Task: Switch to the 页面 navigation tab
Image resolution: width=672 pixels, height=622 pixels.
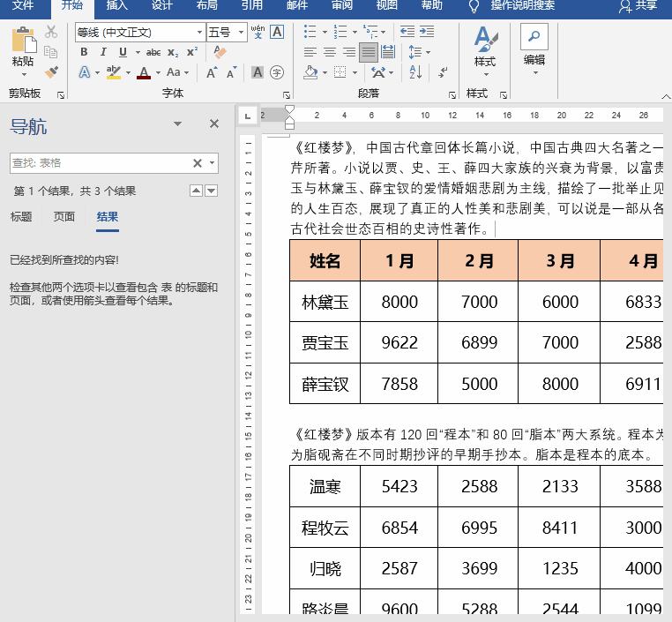Action: [64, 217]
